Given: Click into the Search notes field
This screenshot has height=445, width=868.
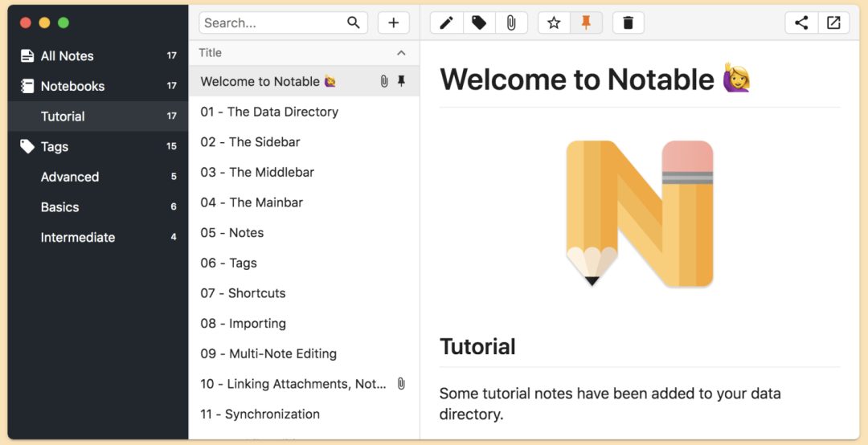Looking at the screenshot, I should pyautogui.click(x=272, y=23).
